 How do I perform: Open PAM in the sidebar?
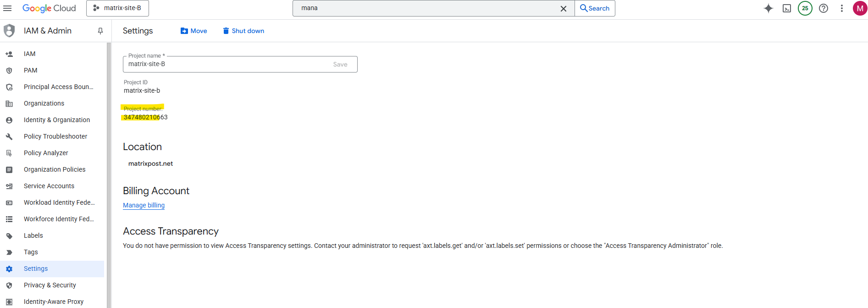tap(52, 70)
